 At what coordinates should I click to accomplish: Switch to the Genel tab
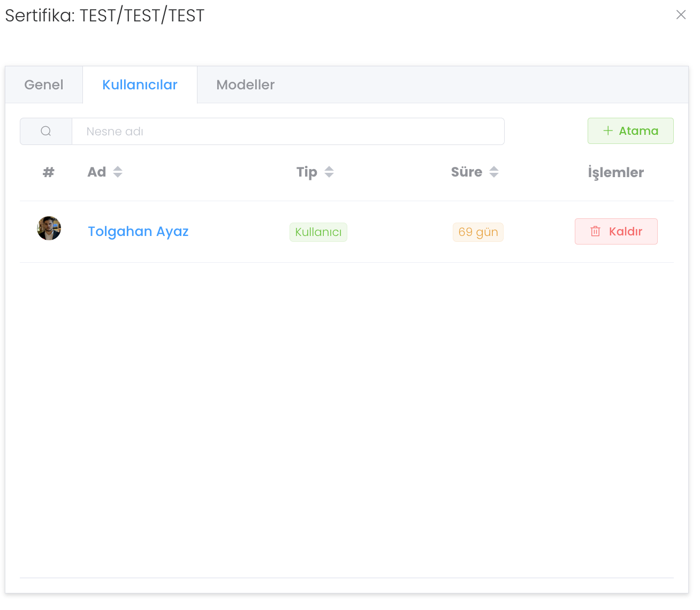pyautogui.click(x=44, y=85)
